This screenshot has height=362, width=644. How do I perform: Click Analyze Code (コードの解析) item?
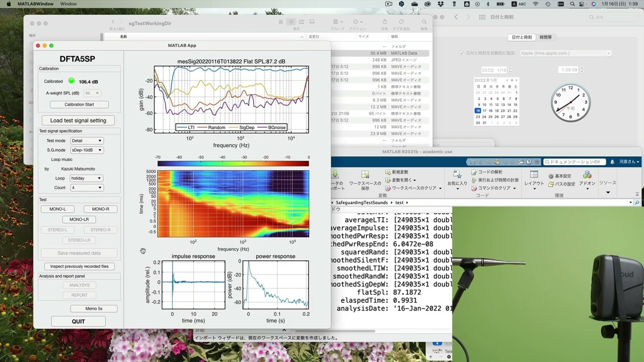[x=487, y=172]
